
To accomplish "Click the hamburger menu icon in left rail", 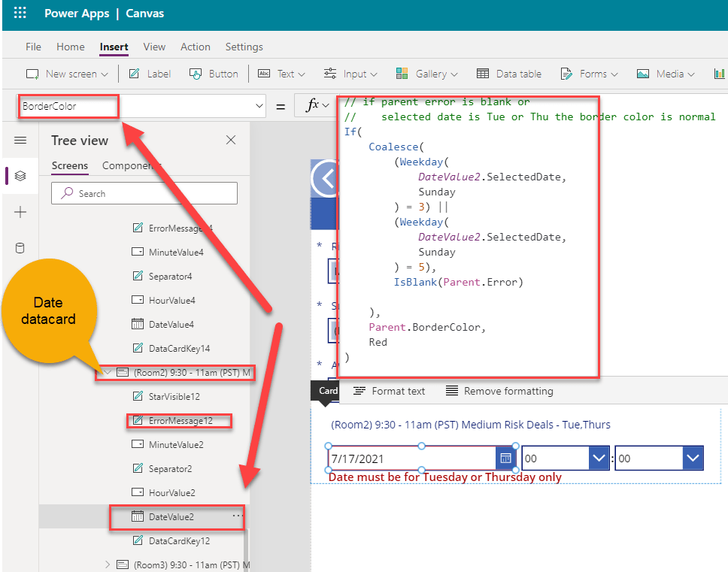I will click(x=20, y=141).
